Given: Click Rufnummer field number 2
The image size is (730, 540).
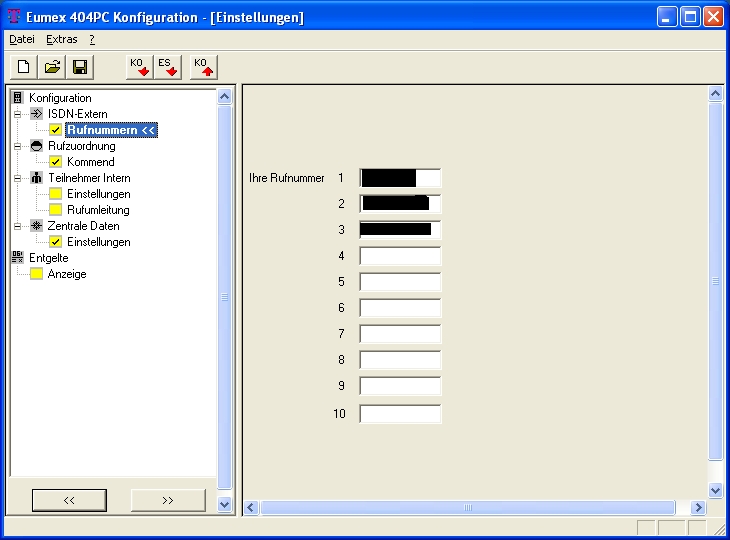Looking at the screenshot, I should click(x=400, y=204).
